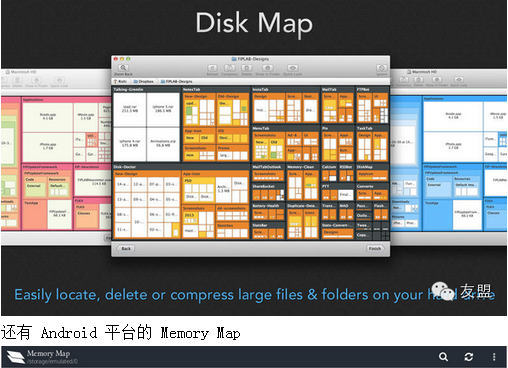Select the Rishi breadcrumb
The width and height of the screenshot is (508, 368).
121,81
